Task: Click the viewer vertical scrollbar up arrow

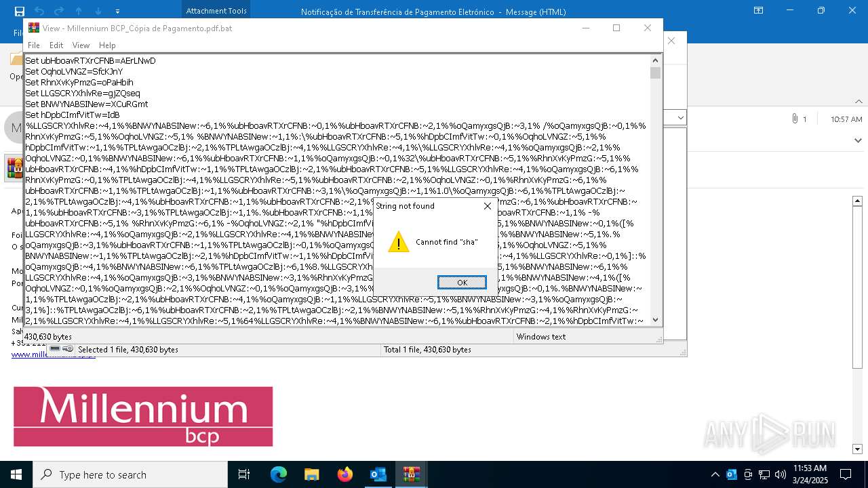Action: pos(655,60)
